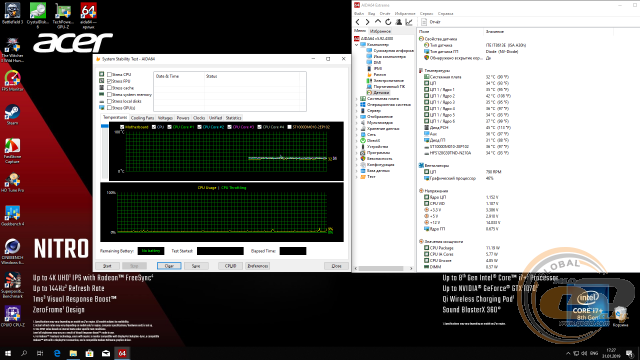Expand the motherboard tree node below Sensors

point(357,99)
